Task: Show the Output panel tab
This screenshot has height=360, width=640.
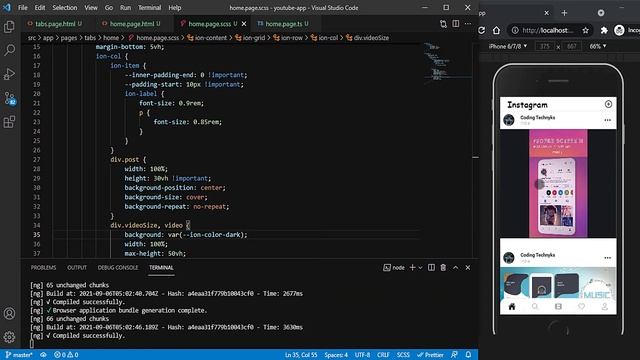Action: [77, 268]
